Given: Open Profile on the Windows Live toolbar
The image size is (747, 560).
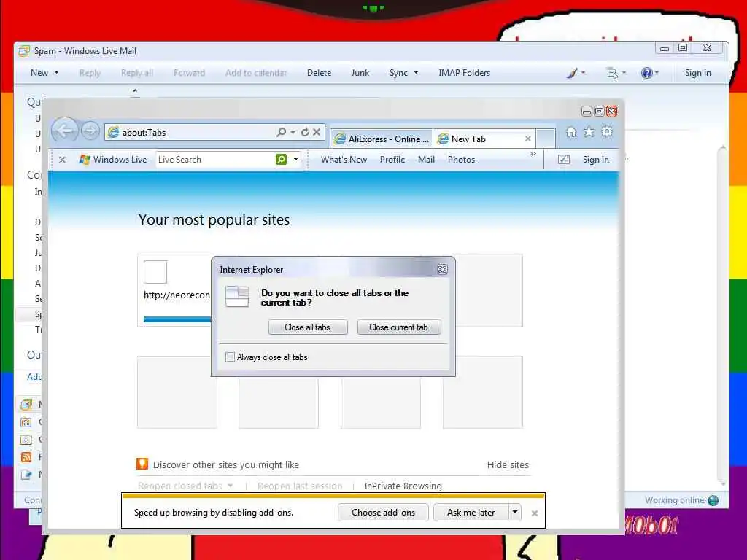Looking at the screenshot, I should click(x=392, y=160).
